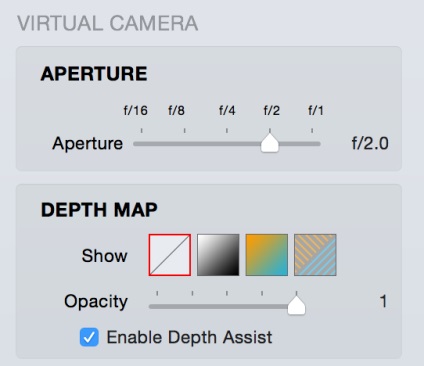Click the middle tick of the Opacity slider
Viewport: 424px width, 366px height.
[x=227, y=306]
